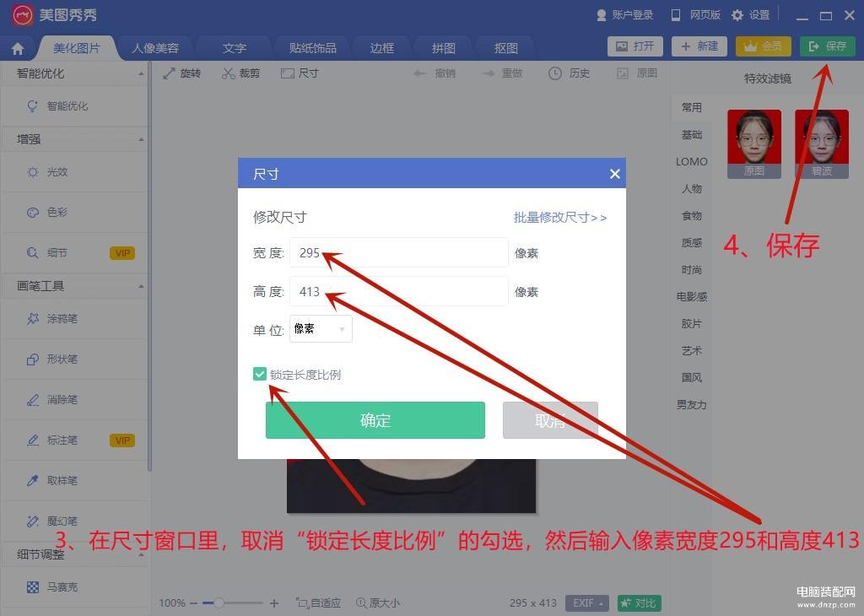This screenshot has width=864, height=616.
Task: Select the 碧波 filter thumbnail
Action: click(822, 143)
